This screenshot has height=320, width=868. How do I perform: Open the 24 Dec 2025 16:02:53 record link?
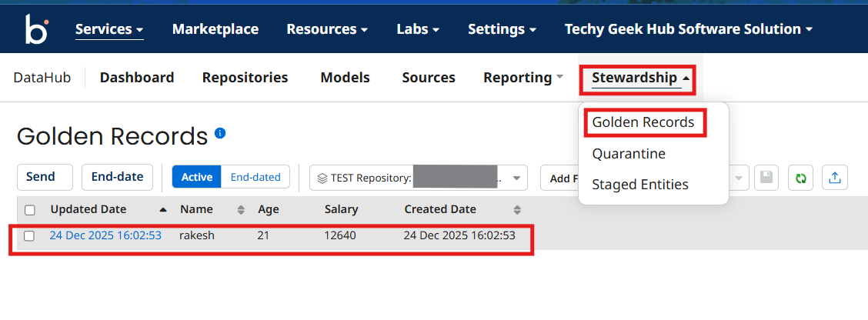tap(105, 235)
